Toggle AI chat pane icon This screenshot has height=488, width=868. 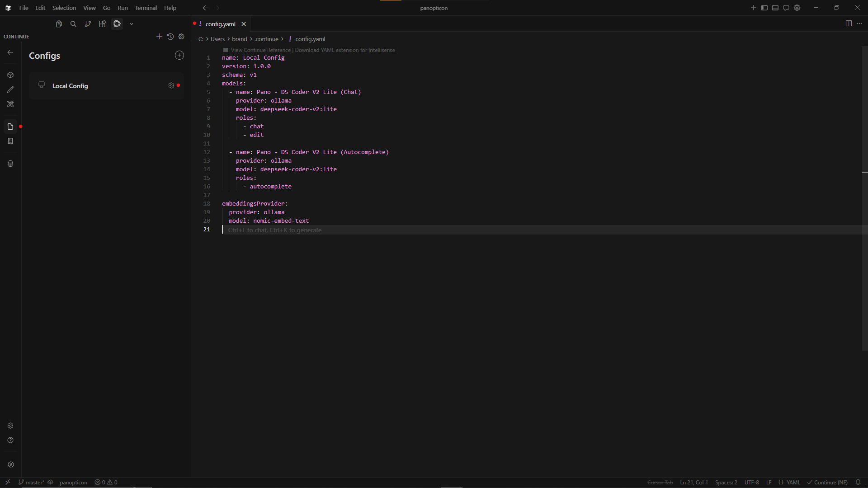pos(786,8)
